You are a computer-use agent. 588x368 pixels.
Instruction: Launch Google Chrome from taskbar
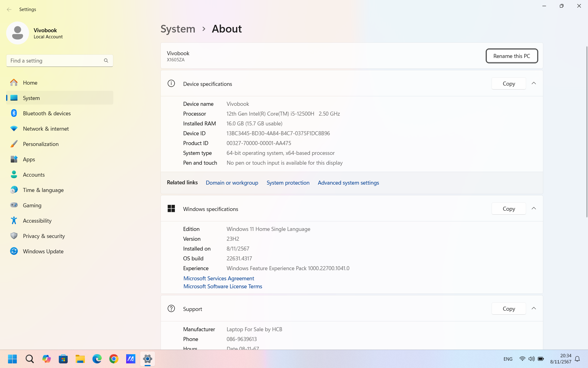(x=114, y=359)
